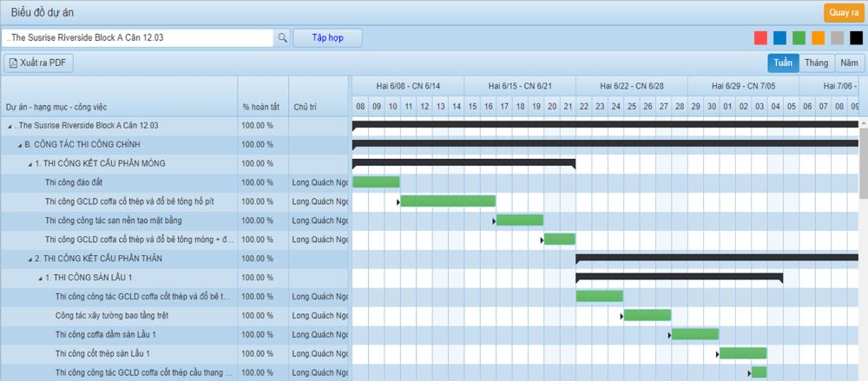
Task: Switch to Tuần week view
Action: coord(782,62)
